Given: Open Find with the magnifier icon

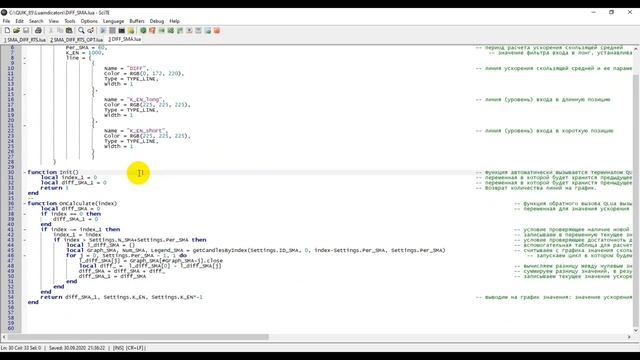Looking at the screenshot, I should click(81, 31).
